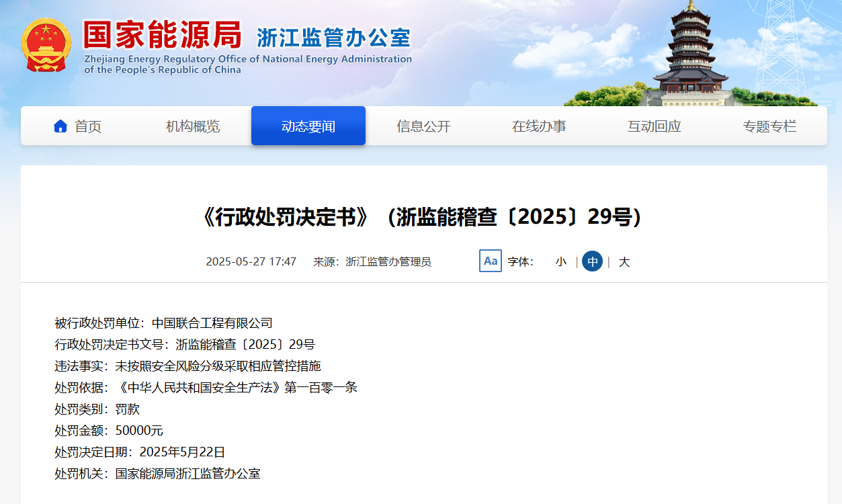Open the 专题专栏 navigation item
Screen dimensions: 842x504
click(769, 126)
